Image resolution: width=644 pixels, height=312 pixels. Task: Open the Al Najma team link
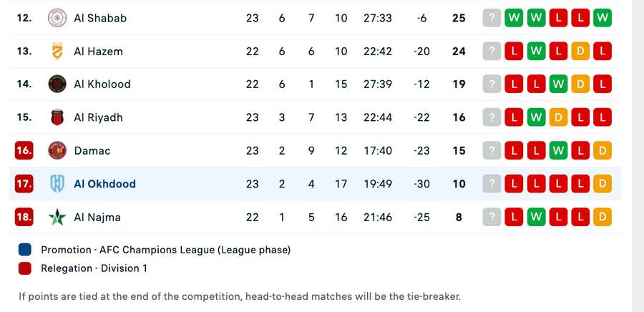97,217
